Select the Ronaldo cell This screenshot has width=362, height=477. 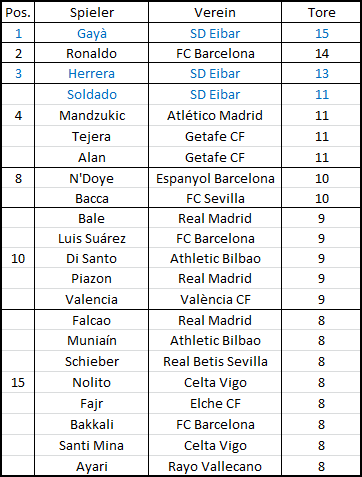[92, 53]
